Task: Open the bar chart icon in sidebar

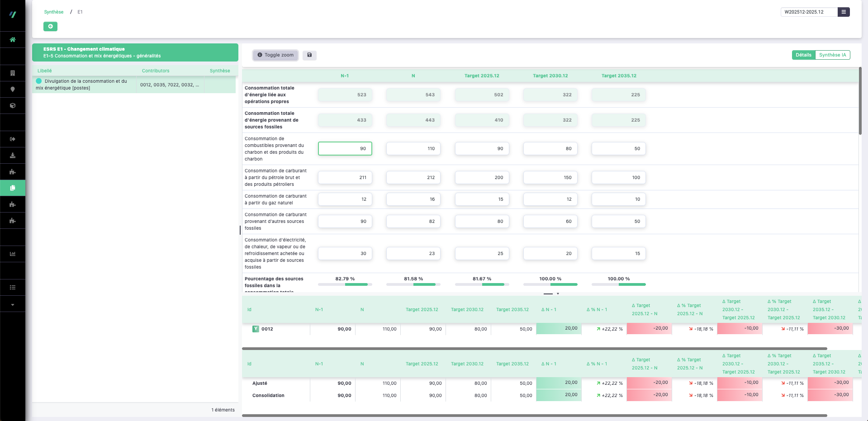Action: coord(13,254)
